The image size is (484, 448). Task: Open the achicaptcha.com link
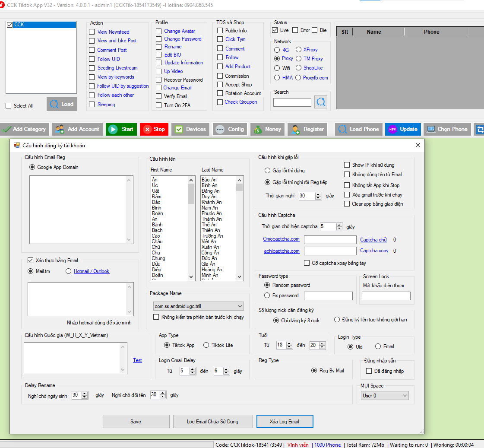[282, 251]
